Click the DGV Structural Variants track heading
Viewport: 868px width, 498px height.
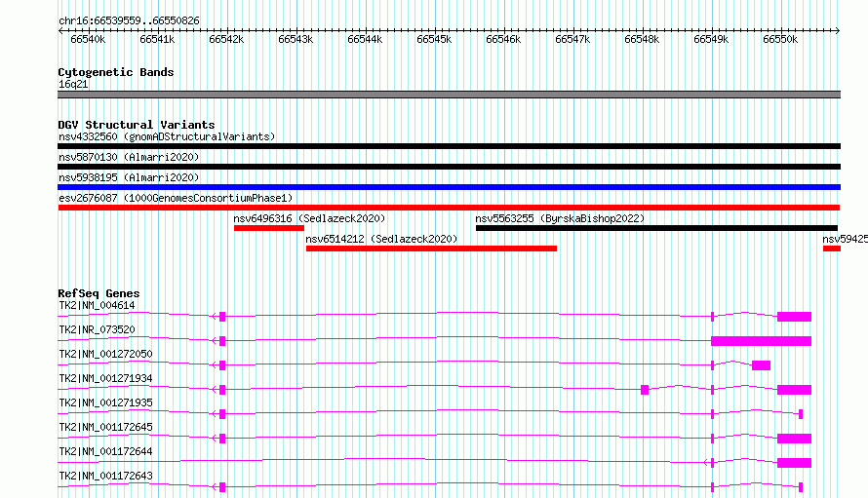tap(137, 125)
